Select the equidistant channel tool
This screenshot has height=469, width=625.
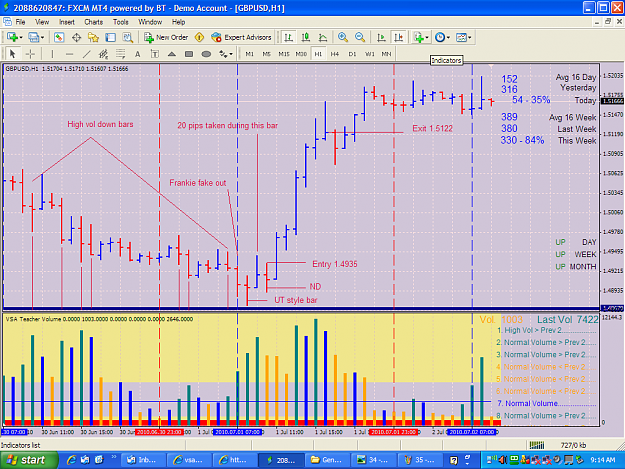coord(103,54)
